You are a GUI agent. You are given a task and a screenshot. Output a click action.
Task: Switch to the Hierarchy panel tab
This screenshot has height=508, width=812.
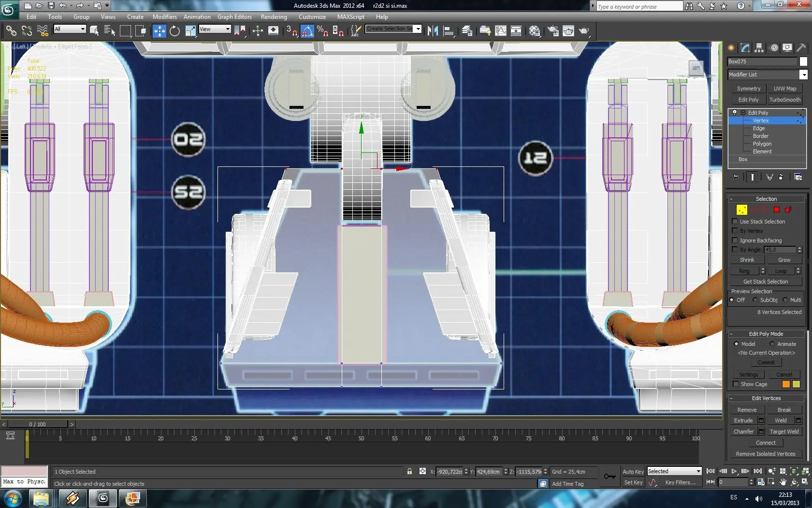(x=759, y=47)
